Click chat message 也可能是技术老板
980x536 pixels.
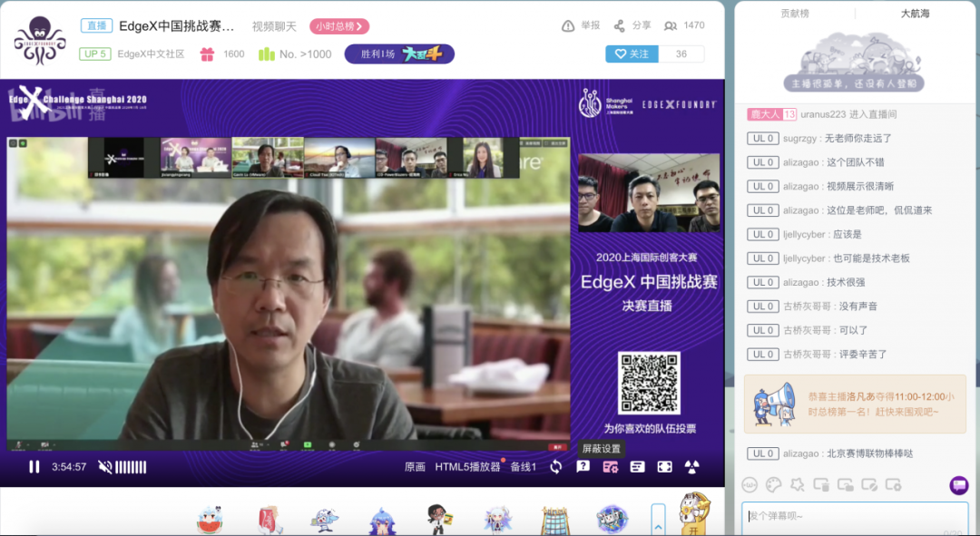871,258
